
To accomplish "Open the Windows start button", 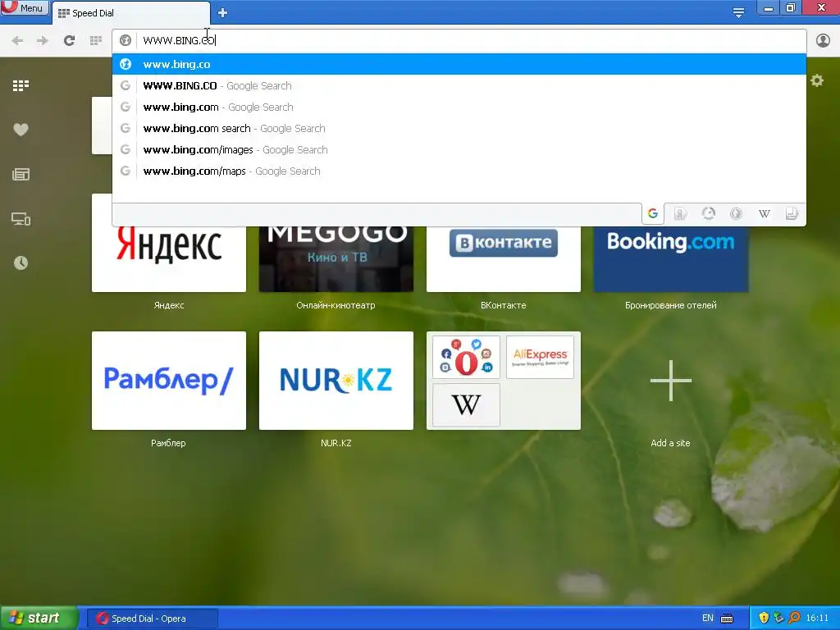I will point(39,619).
